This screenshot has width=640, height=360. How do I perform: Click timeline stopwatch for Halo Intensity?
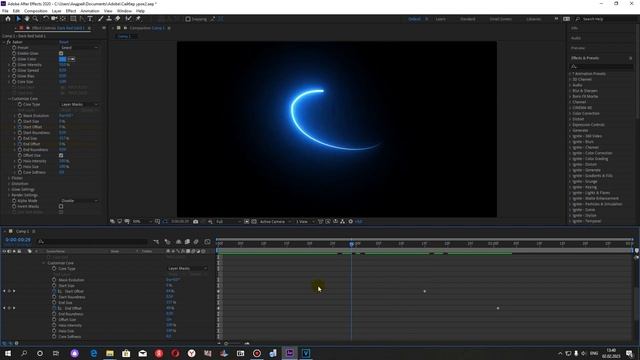pos(54,325)
